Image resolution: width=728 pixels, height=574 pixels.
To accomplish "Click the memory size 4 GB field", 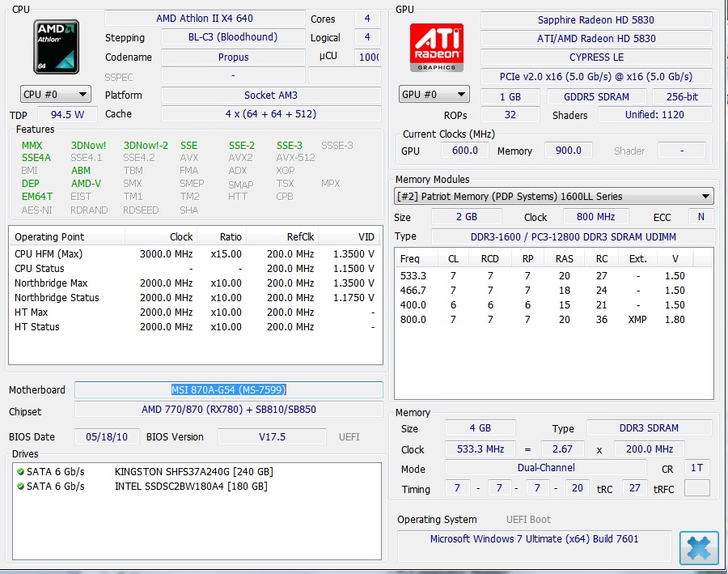I will (x=480, y=428).
